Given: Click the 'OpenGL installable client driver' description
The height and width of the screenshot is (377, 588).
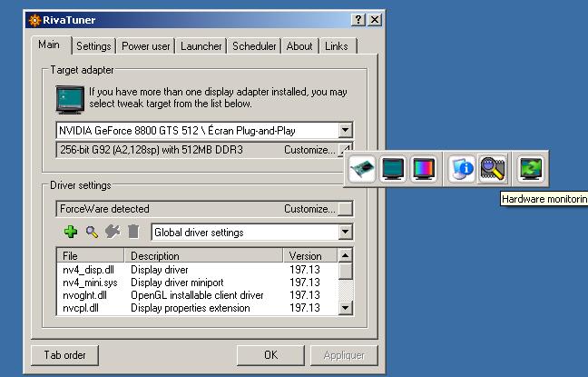Looking at the screenshot, I should coord(197,295).
